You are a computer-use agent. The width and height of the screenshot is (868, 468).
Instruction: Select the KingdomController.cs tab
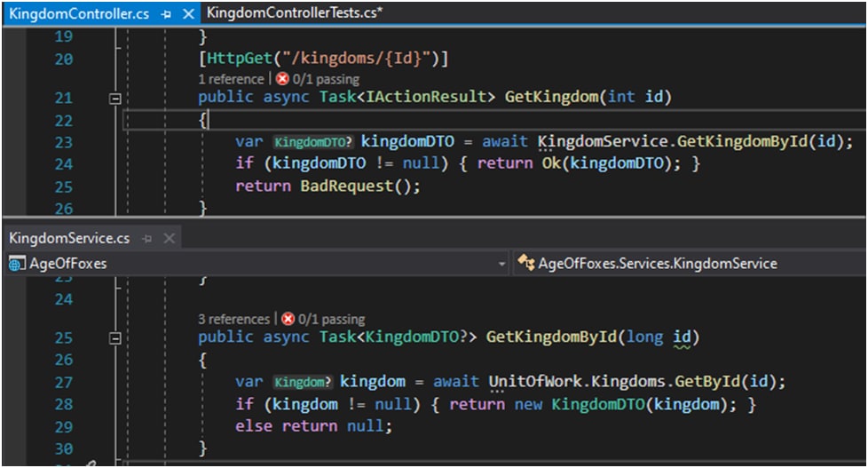(79, 13)
